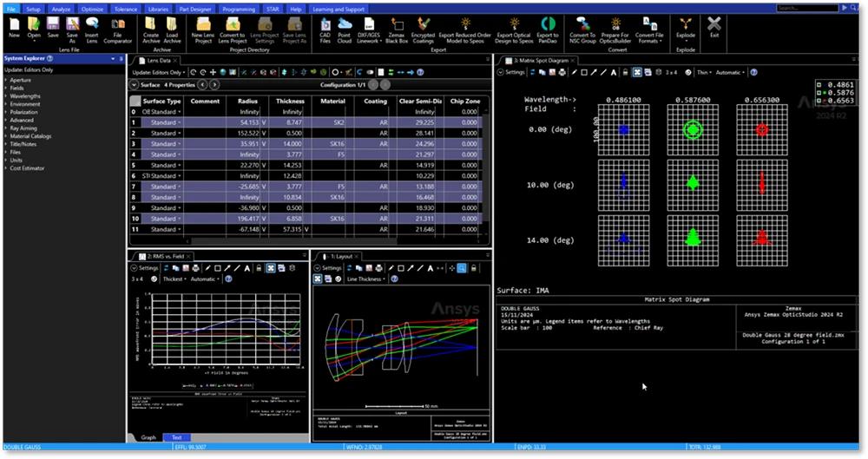The image size is (868, 459).
Task: Go to previous surface in Lens Data
Action: click(202, 85)
